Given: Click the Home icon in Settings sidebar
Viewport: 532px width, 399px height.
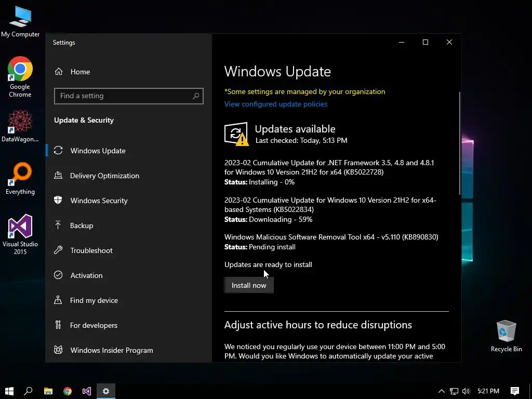Looking at the screenshot, I should pos(59,72).
